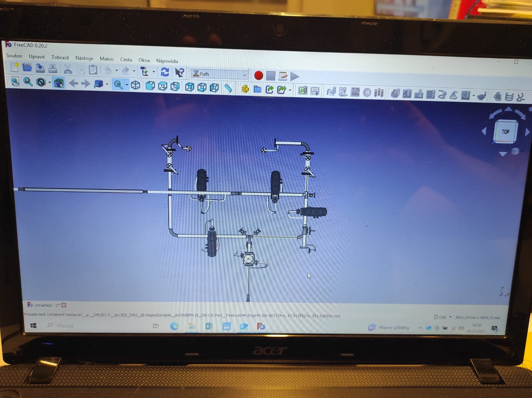Image resolution: width=532 pixels, height=398 pixels.
Task: Click the Refresh recompute icon
Action: point(165,72)
